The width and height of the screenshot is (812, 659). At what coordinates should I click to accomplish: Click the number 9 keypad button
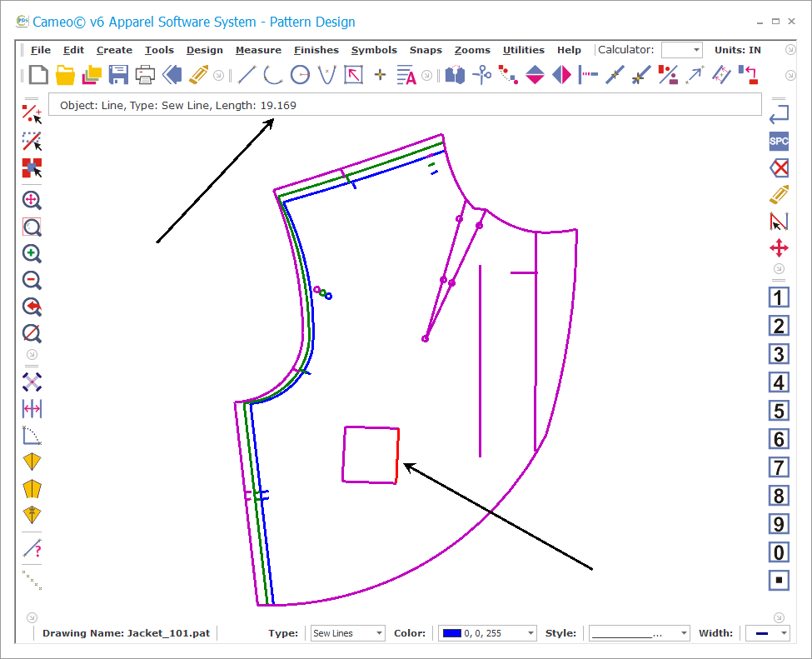click(x=779, y=524)
